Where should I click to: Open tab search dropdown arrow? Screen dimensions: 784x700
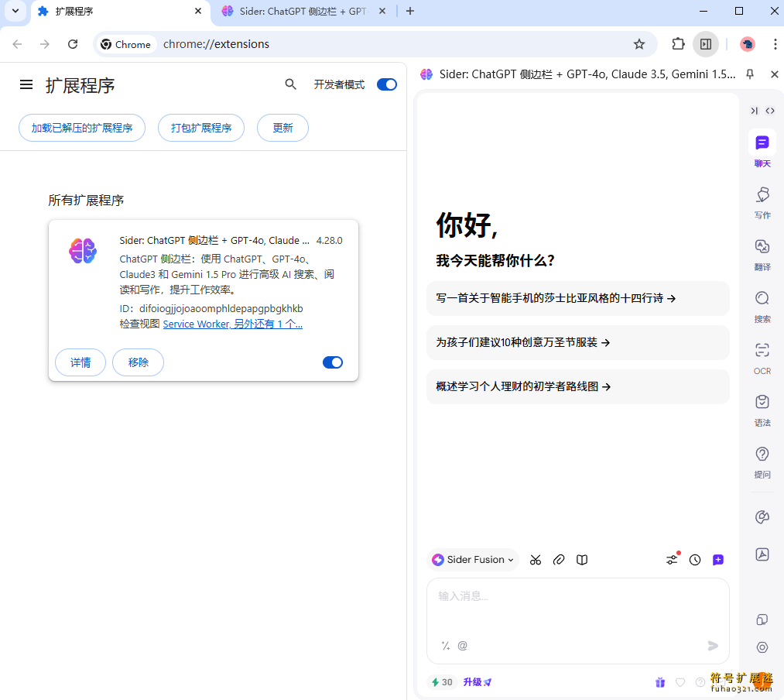(x=15, y=11)
